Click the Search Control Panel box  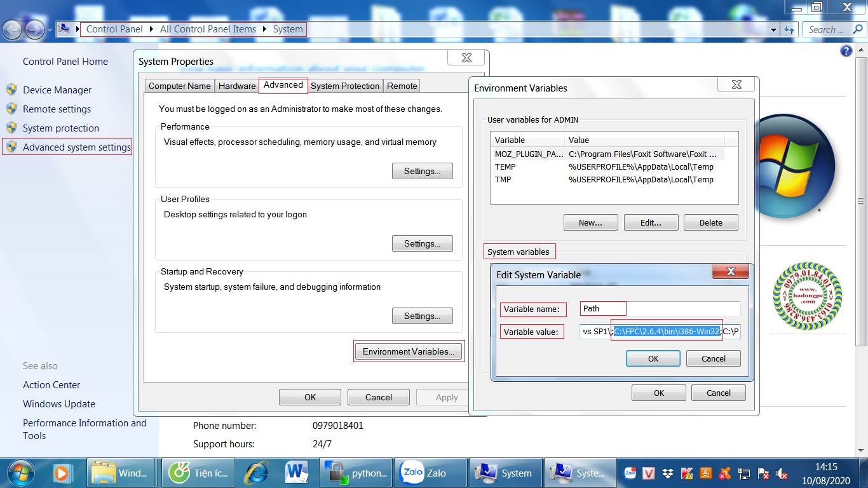(834, 29)
